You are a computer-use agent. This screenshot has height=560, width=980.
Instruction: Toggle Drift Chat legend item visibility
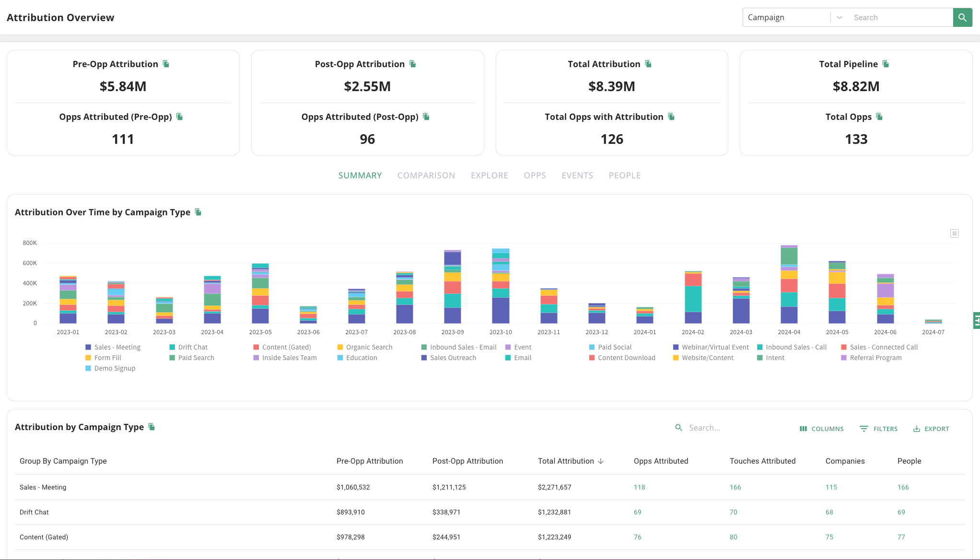192,347
